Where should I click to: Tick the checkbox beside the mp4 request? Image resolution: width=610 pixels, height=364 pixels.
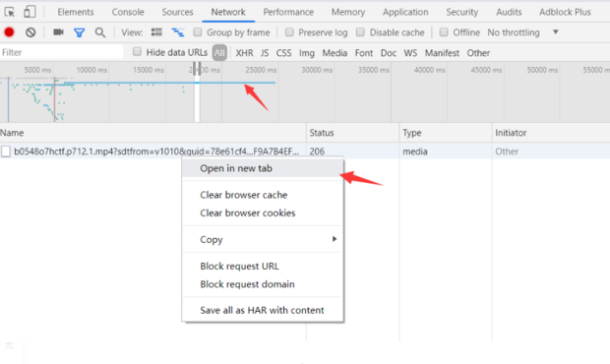[x=6, y=152]
